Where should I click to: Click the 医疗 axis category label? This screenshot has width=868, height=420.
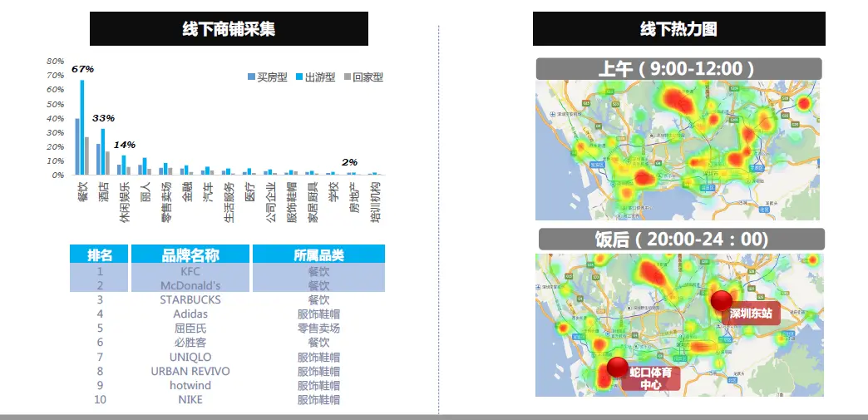pos(250,190)
